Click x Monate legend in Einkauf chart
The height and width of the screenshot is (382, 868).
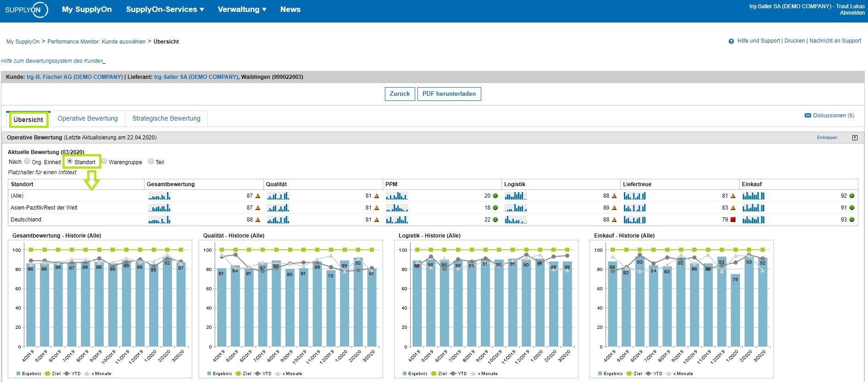pos(680,374)
